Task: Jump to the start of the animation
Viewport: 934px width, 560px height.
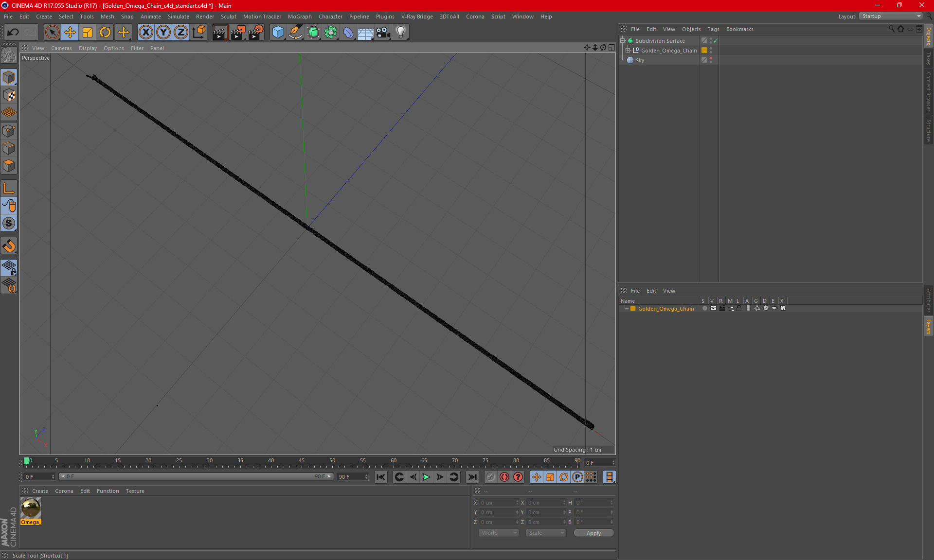Action: point(381,477)
